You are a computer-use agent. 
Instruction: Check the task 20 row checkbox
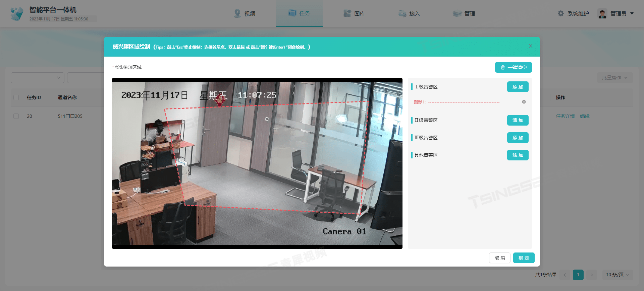coord(16,116)
